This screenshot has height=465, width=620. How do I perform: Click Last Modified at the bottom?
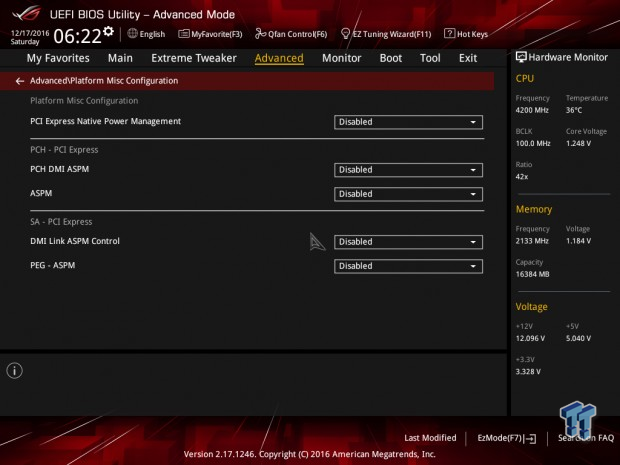(430, 438)
